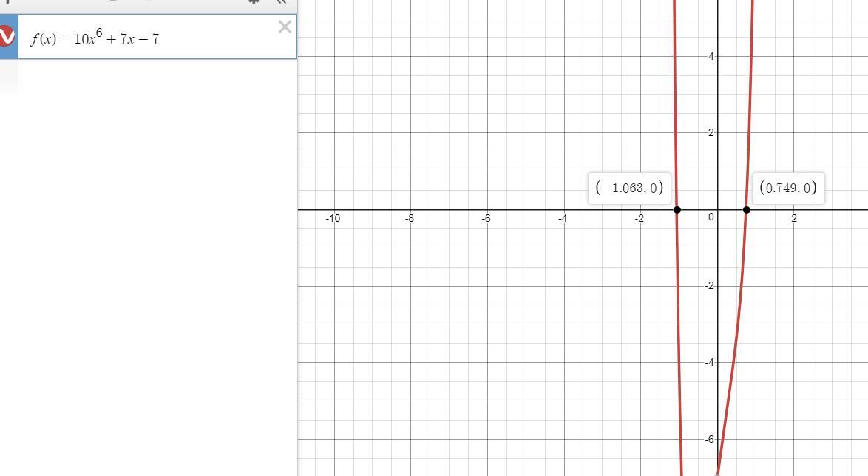This screenshot has height=476, width=868.
Task: Click the (-1.063, 0) coordinate label
Action: coord(629,188)
